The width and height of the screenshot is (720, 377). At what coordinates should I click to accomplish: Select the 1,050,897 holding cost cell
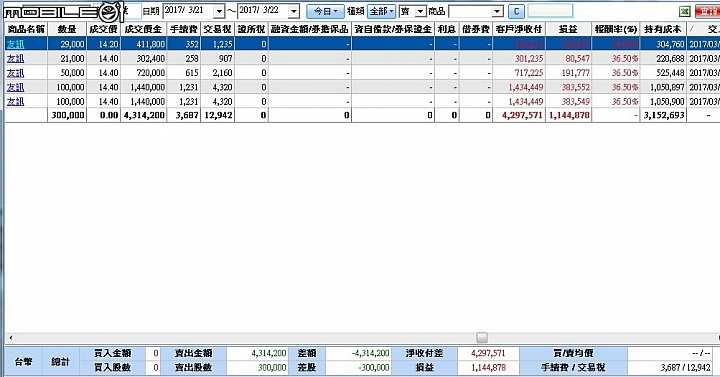point(664,87)
